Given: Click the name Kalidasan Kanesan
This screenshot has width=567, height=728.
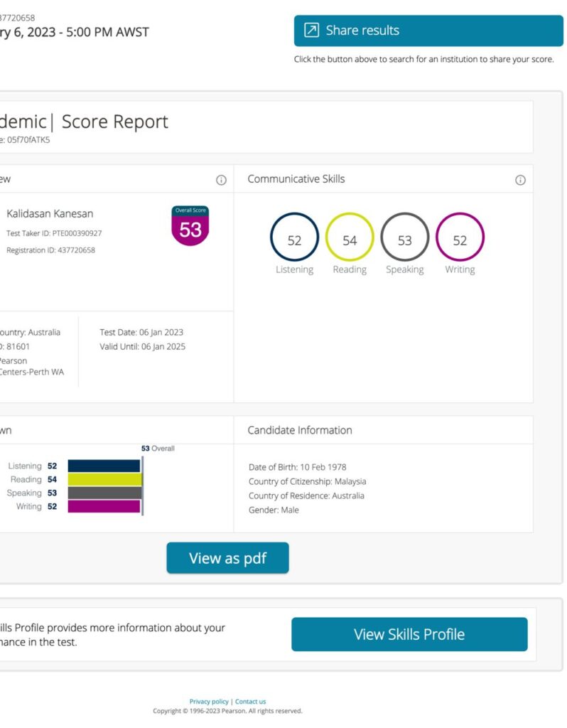Looking at the screenshot, I should (50, 214).
